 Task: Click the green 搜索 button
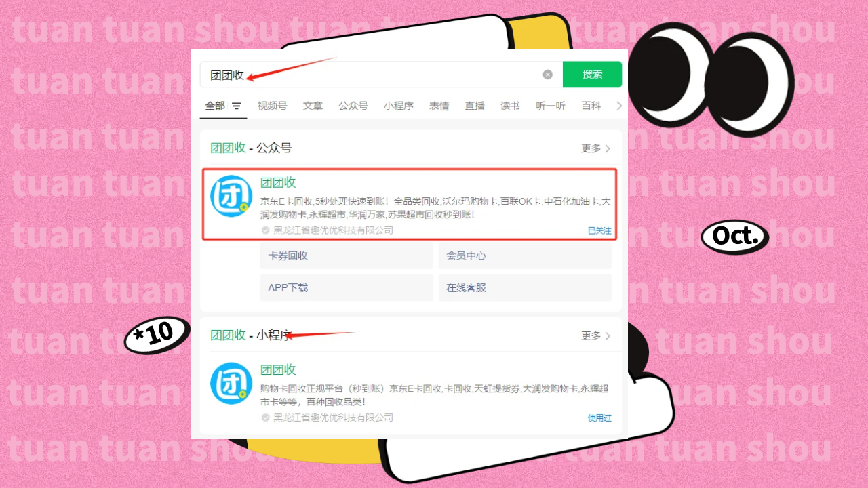point(592,75)
